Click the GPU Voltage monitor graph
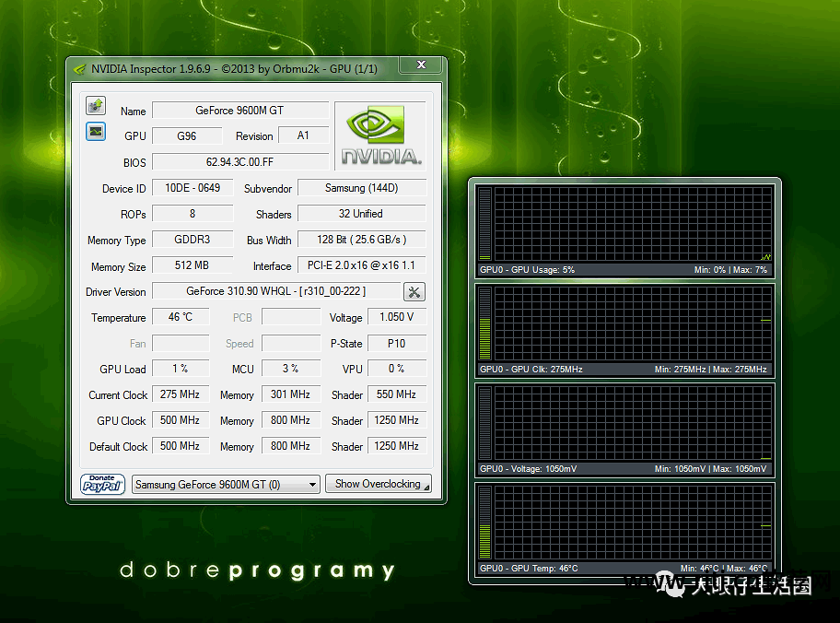This screenshot has height=623, width=840. pyautogui.click(x=624, y=423)
